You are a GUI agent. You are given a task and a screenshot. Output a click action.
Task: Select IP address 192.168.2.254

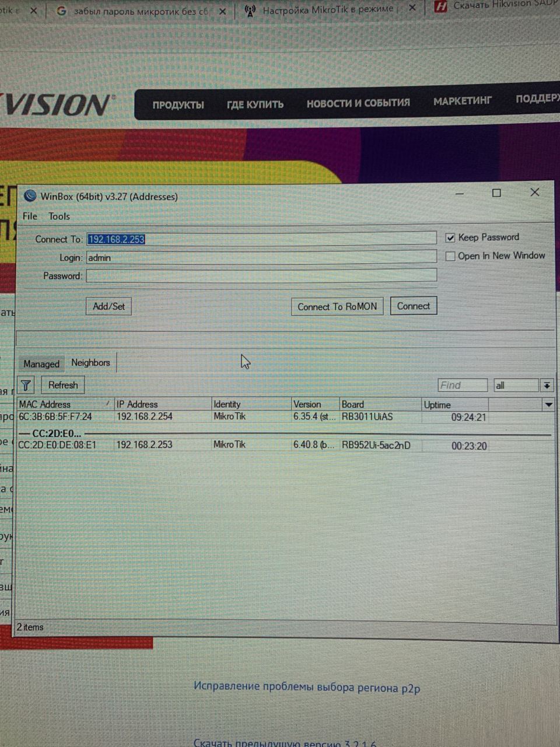click(x=145, y=417)
